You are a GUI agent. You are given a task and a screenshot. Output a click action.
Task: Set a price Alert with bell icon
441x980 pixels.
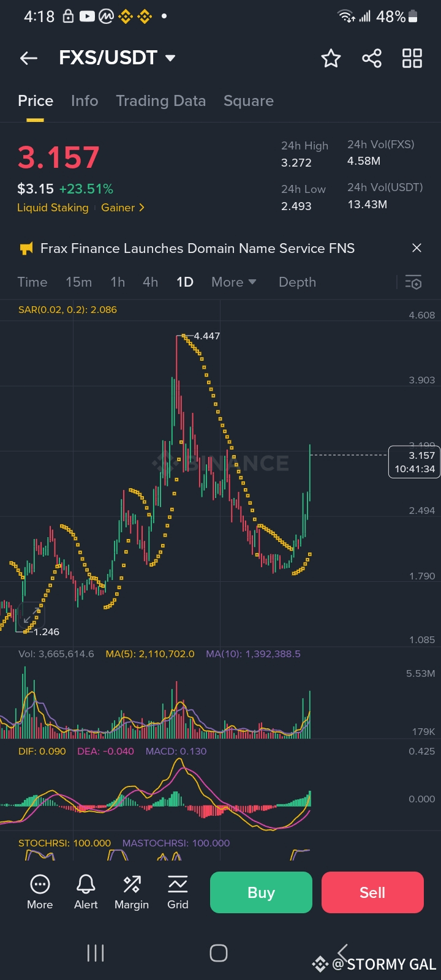[x=86, y=892]
